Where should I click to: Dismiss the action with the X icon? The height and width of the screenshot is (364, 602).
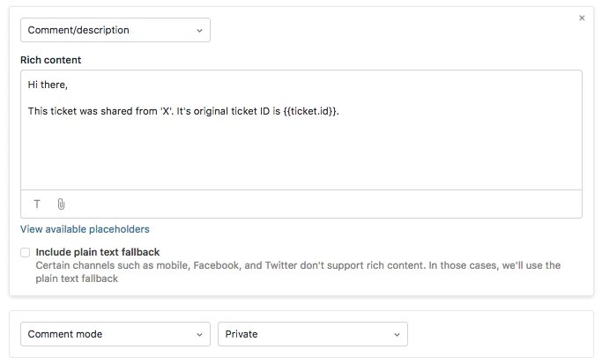click(x=582, y=18)
